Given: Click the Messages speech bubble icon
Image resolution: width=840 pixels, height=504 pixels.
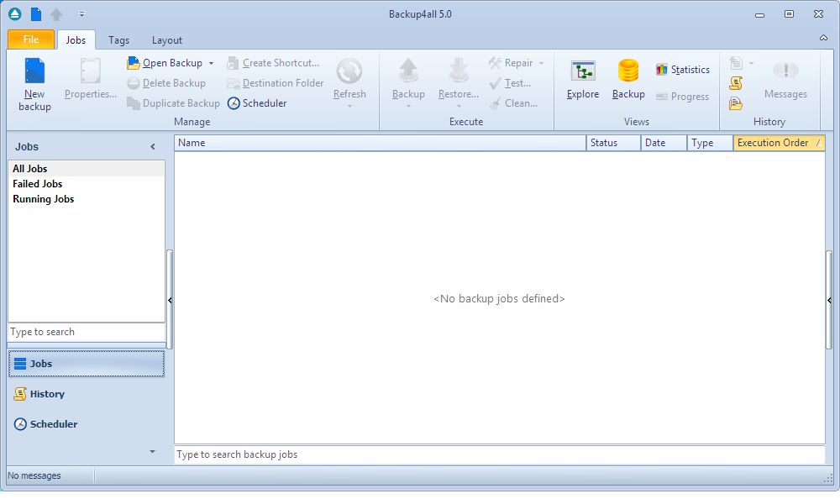Looking at the screenshot, I should [x=786, y=71].
